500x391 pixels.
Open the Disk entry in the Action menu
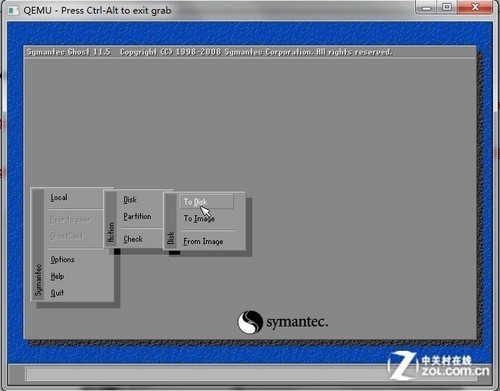pyautogui.click(x=130, y=199)
